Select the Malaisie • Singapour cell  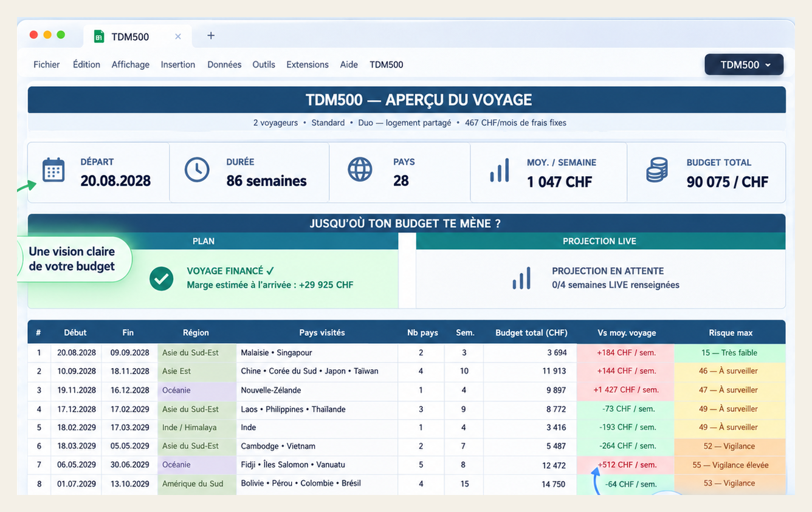pos(317,353)
